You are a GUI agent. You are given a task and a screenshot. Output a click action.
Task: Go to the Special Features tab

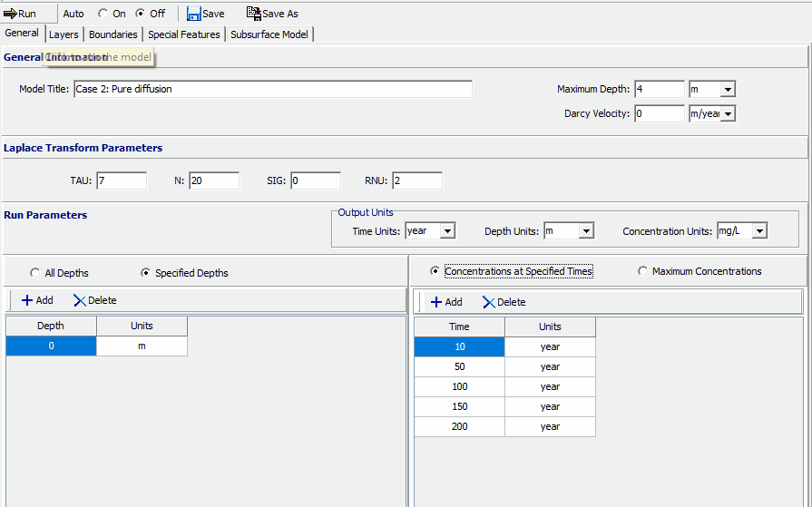tap(183, 34)
